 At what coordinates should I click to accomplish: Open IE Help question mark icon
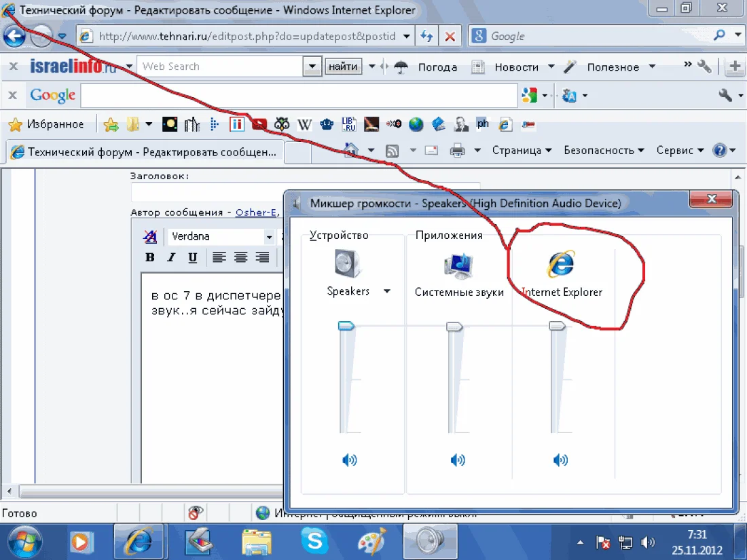click(x=719, y=151)
